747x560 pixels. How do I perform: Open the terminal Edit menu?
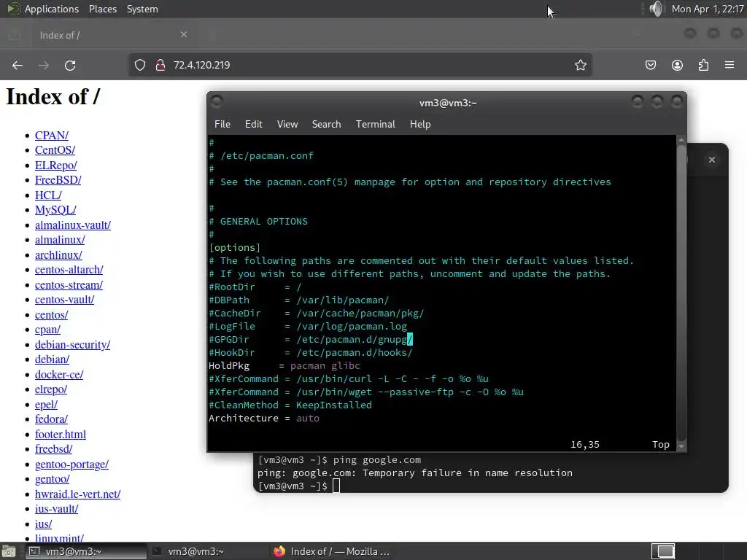(x=253, y=124)
